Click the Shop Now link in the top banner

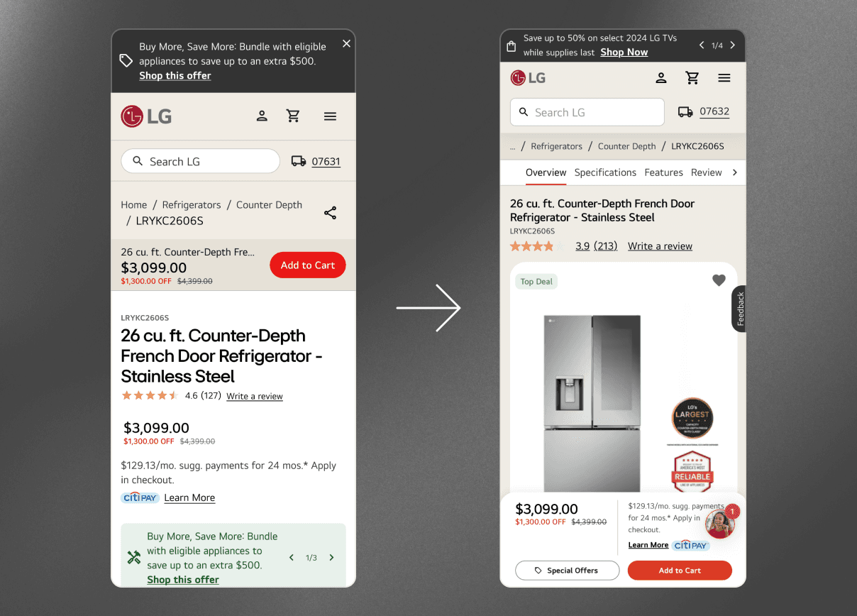[624, 53]
